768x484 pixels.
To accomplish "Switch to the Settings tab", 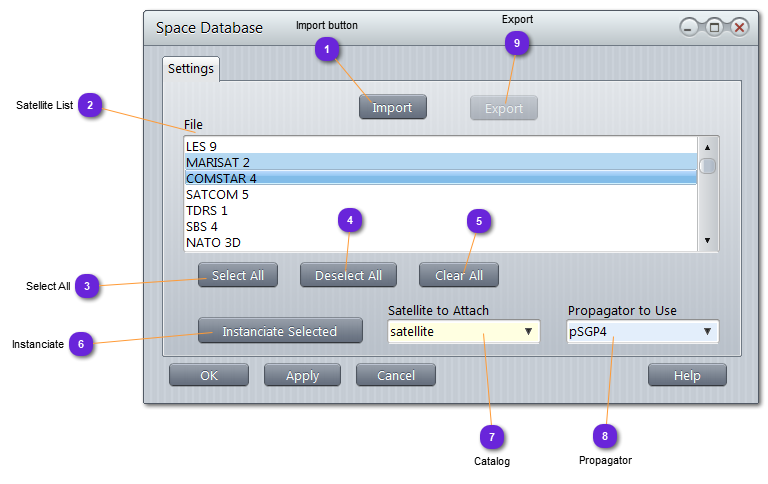I will (x=190, y=69).
